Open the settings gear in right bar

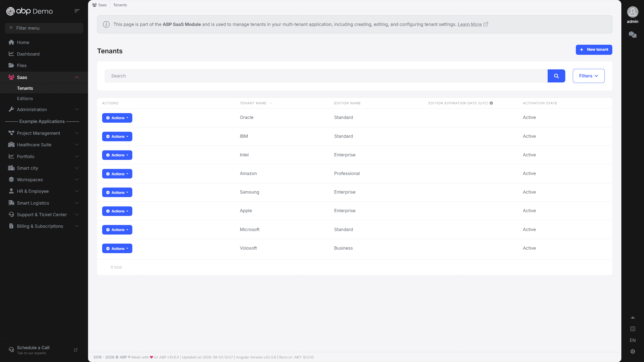tap(633, 351)
